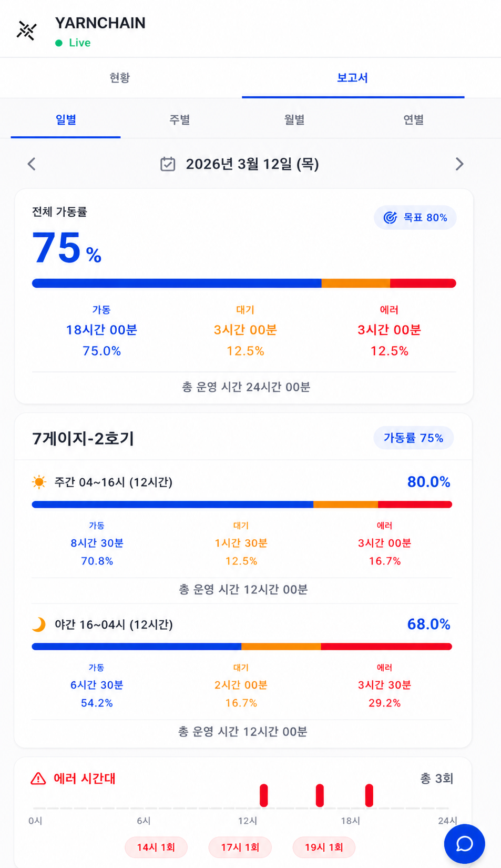Select the 보고서 tab
The width and height of the screenshot is (501, 868).
(x=353, y=78)
